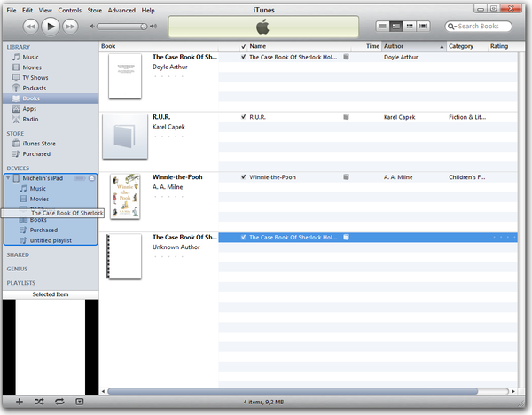Open untitled playlist on the iPad
Image resolution: width=532 pixels, height=415 pixels.
tap(51, 240)
